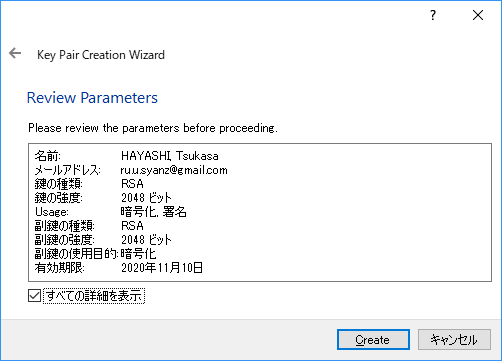
Task: Click the 有効期限 label
Action: coord(60,268)
